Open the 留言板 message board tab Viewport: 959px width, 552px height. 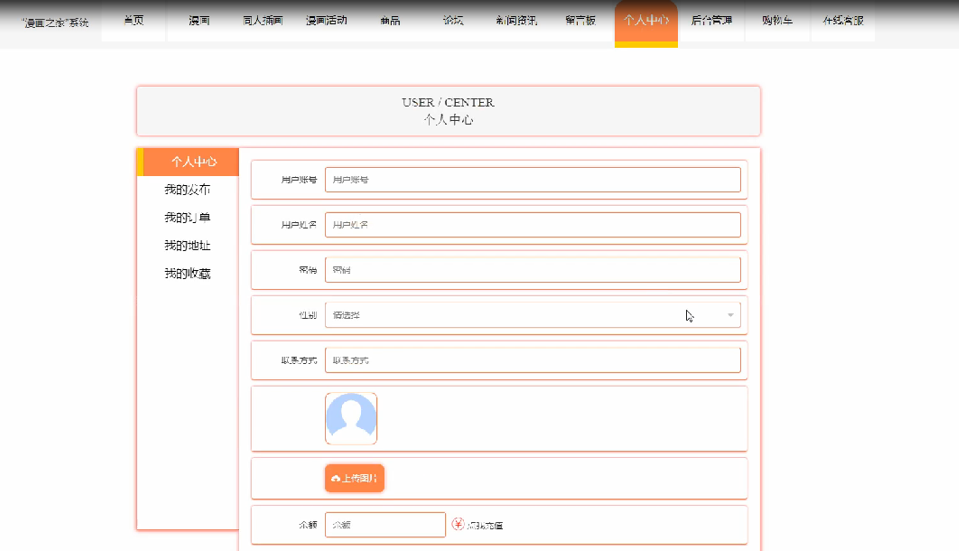pos(580,20)
